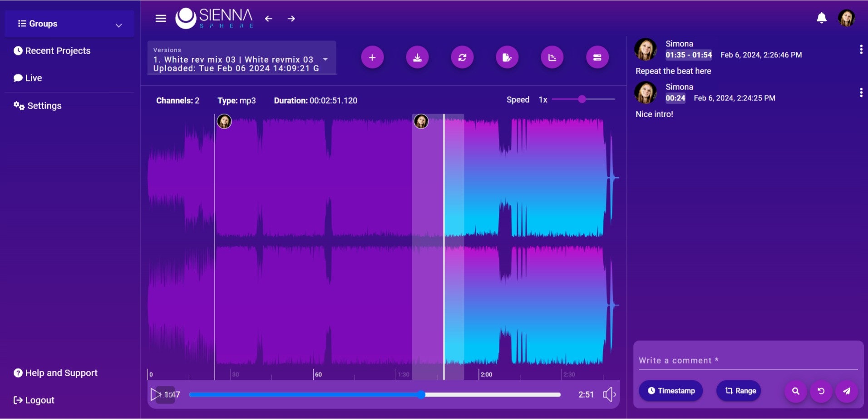Viewport: 868px width, 419px height.
Task: Click the file edit icon button
Action: click(x=507, y=58)
